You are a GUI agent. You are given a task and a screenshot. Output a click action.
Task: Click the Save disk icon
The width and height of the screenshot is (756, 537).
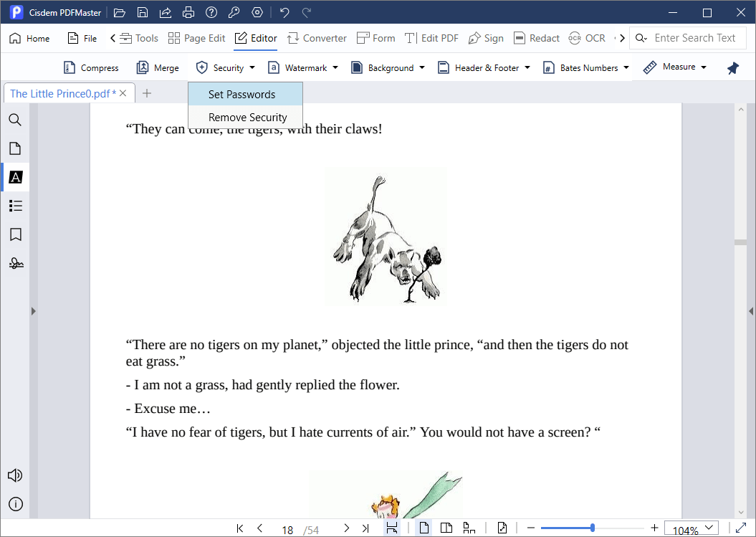pos(142,12)
